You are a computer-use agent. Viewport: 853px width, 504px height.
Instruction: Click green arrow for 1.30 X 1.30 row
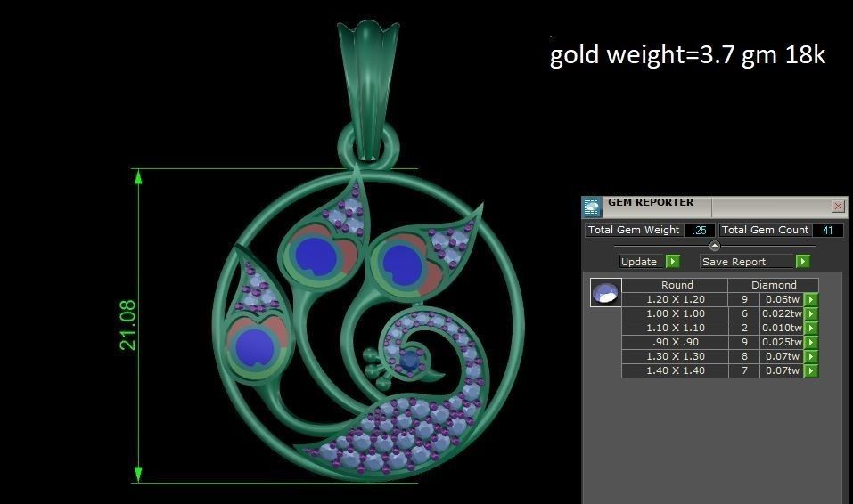811,356
